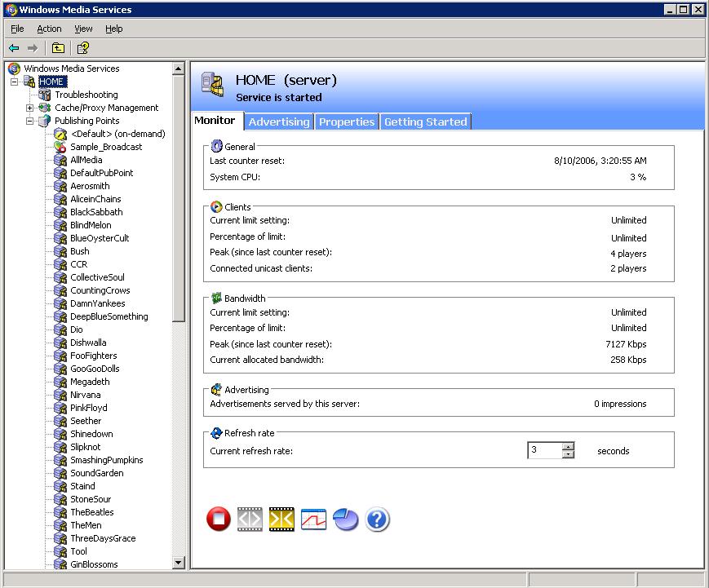Select the Aerosmith publishing point
The width and height of the screenshot is (709, 588).
tap(90, 186)
